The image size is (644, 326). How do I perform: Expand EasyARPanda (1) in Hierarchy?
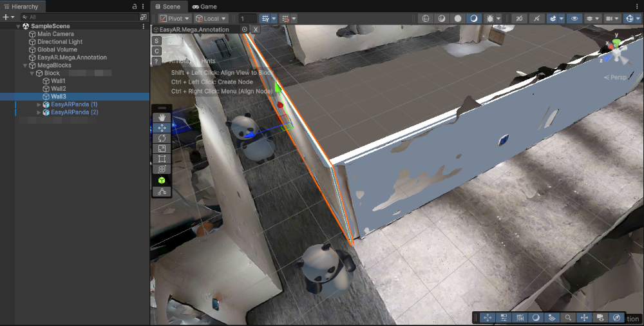coord(39,104)
